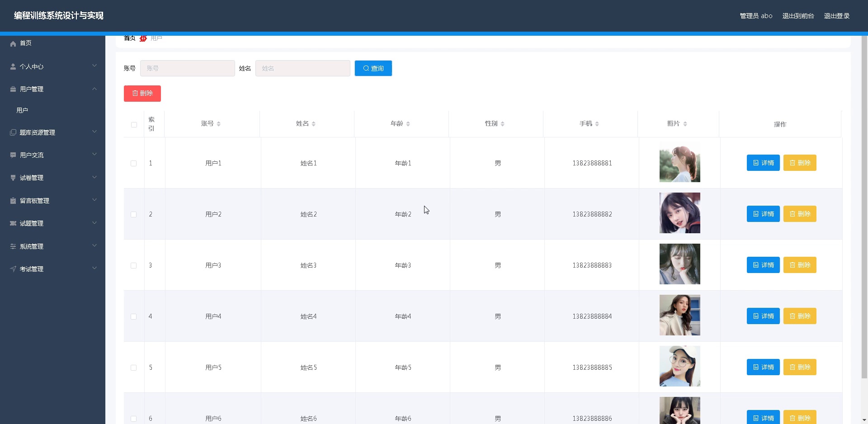Open 详情 for 用户3
Screen dimensions: 868x424
click(x=763, y=265)
